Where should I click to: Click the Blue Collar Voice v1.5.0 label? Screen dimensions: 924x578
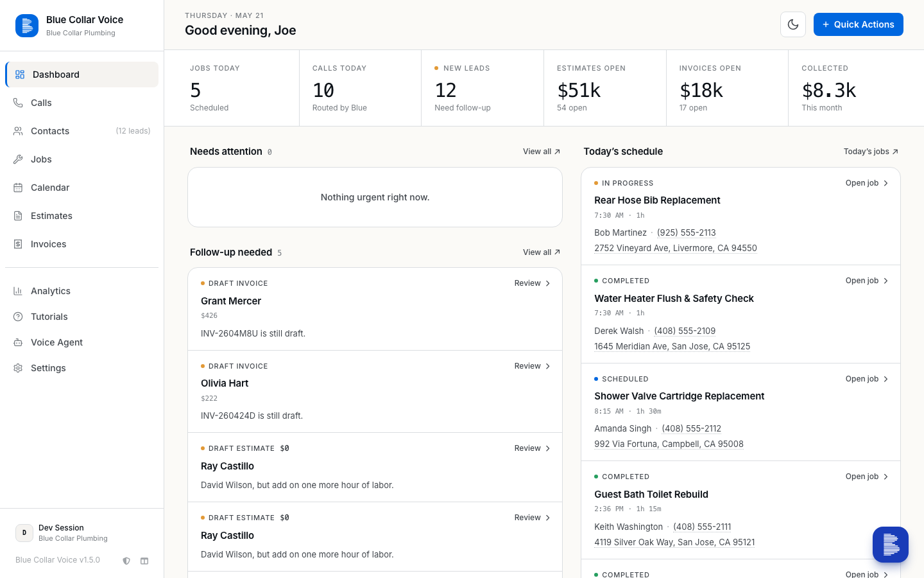pos(58,560)
